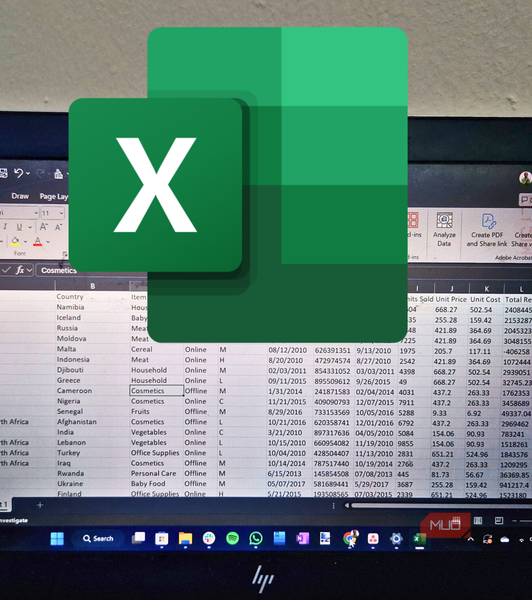Viewport: 532px width, 600px height.
Task: Switch to Page Layout view in the status bar
Action: (x=478, y=520)
